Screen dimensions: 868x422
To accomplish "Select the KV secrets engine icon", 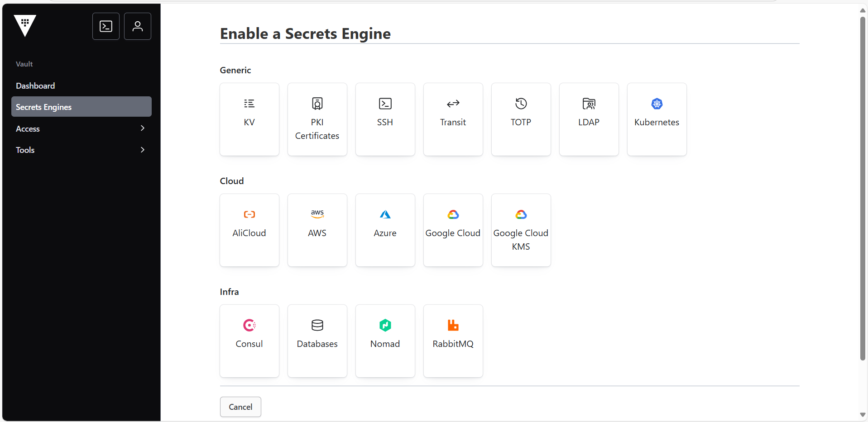I will click(249, 104).
